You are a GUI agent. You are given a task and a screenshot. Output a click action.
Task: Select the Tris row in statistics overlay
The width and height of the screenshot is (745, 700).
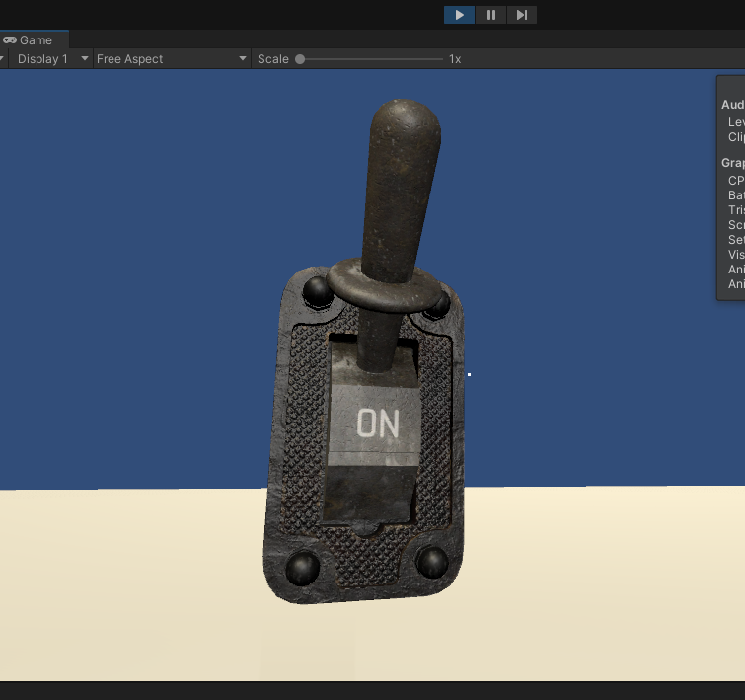pos(736,210)
